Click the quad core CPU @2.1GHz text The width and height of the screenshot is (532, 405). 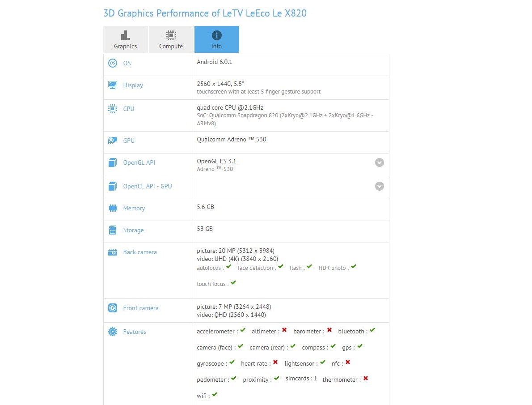(230, 107)
